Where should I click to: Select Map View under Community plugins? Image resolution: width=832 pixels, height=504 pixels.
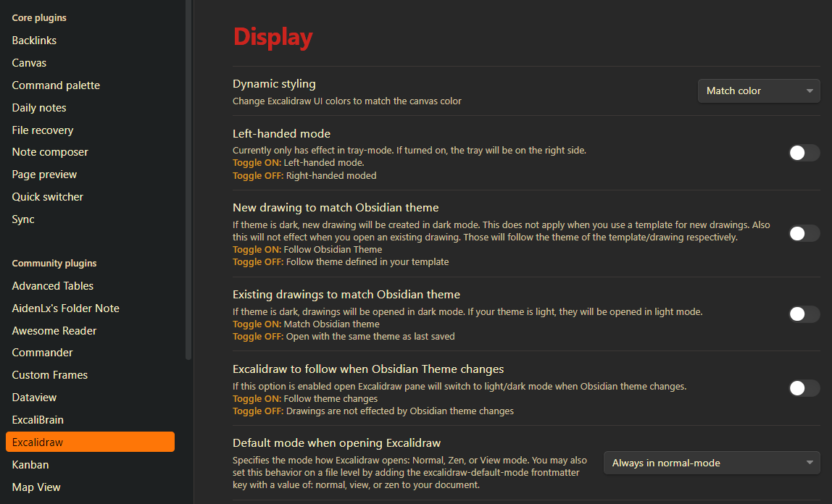[x=36, y=487]
